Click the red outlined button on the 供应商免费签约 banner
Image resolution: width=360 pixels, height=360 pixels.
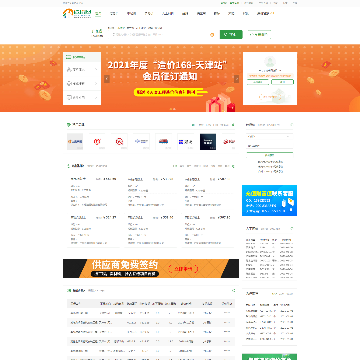coord(183,269)
